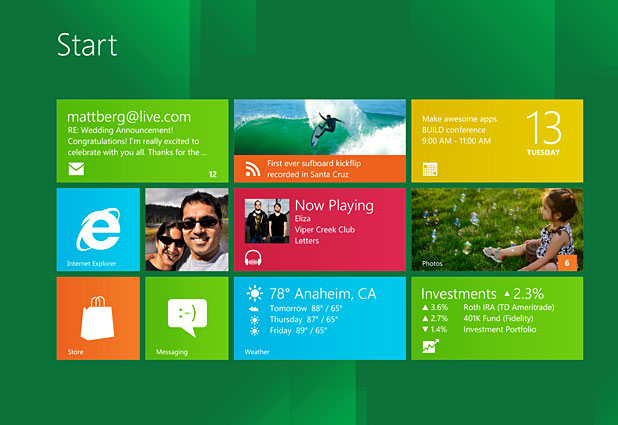Image resolution: width=618 pixels, height=425 pixels.
Task: Click the Store shopping bag icon
Action: pyautogui.click(x=97, y=315)
